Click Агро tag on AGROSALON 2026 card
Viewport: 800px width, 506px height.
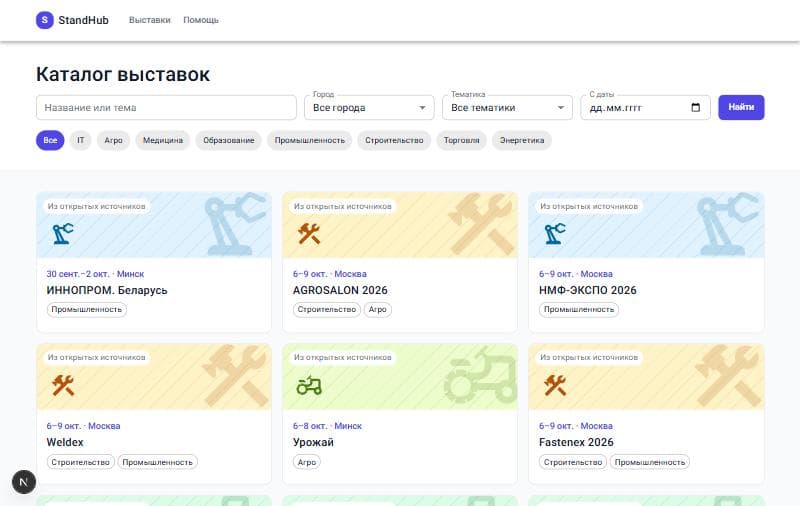point(378,310)
